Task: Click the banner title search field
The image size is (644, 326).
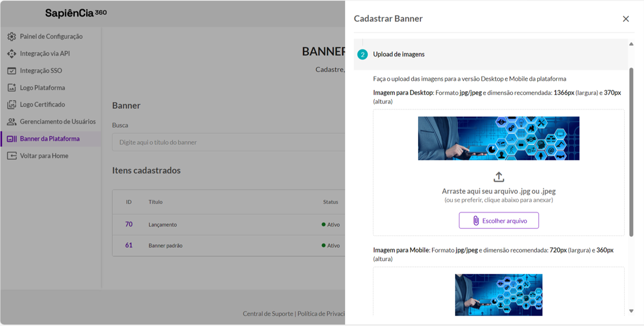Action: point(229,142)
